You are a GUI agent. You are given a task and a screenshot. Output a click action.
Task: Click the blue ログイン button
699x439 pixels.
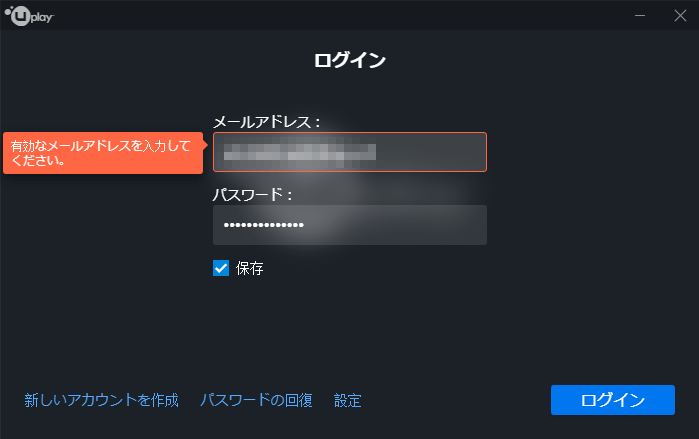[x=613, y=400]
